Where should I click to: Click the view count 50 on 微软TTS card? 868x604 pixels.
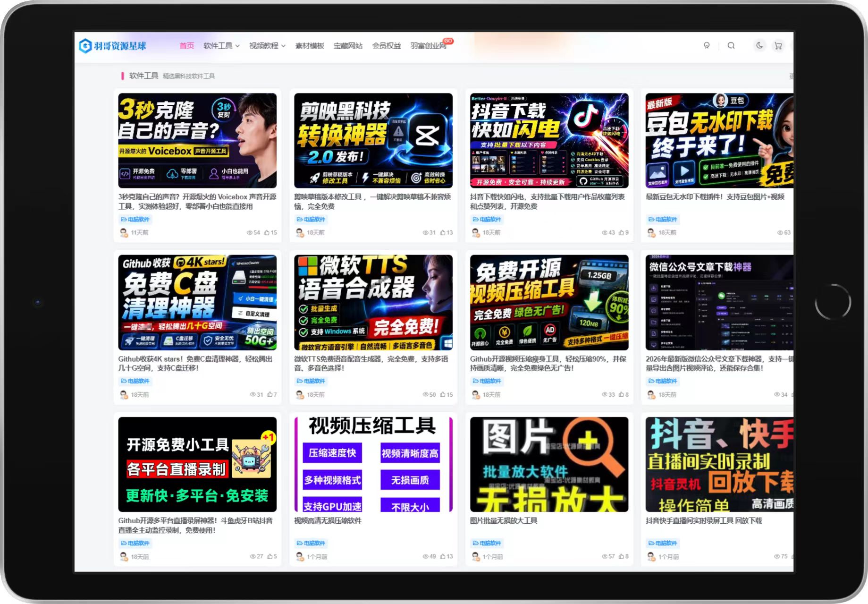[x=429, y=394]
